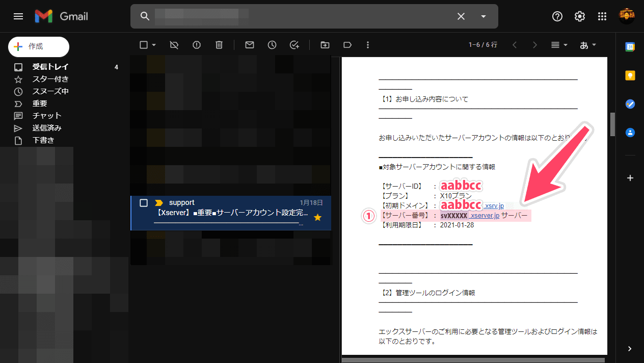Open the Labels tag icon

pos(347,45)
